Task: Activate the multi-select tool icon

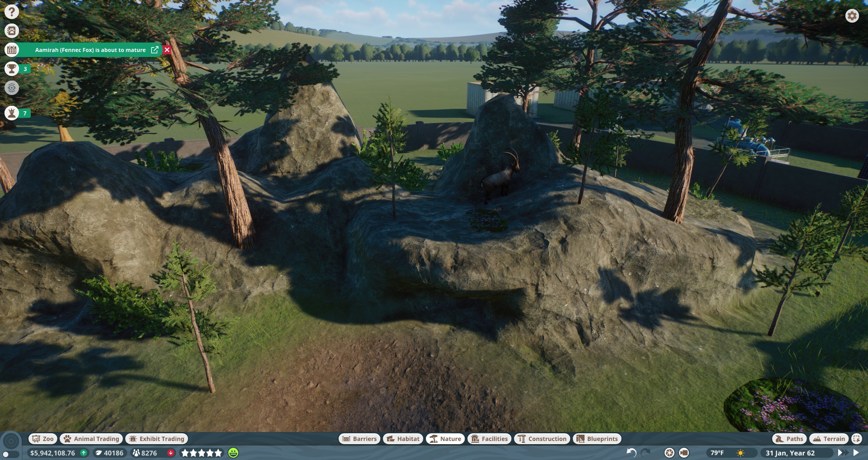Action: pyautogui.click(x=856, y=439)
